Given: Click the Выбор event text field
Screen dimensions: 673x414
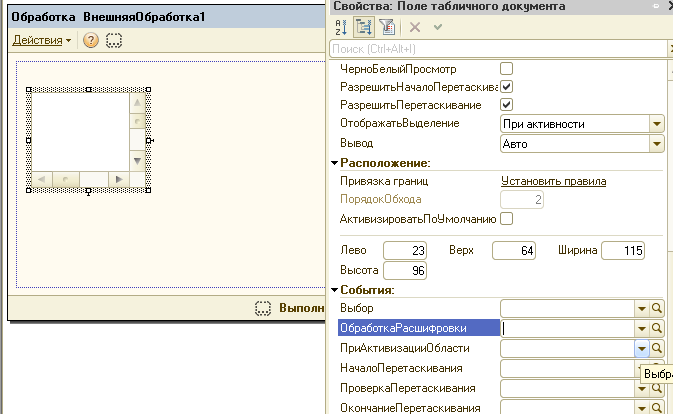Looking at the screenshot, I should point(567,308).
